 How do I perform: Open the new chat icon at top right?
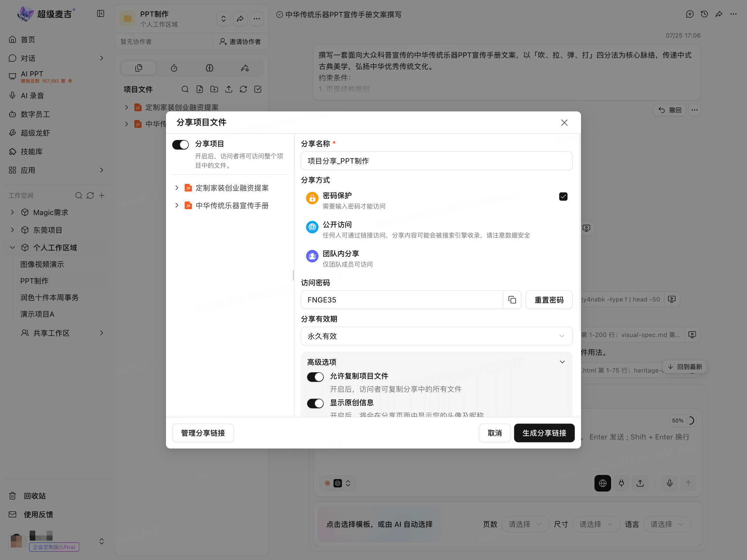point(690,14)
